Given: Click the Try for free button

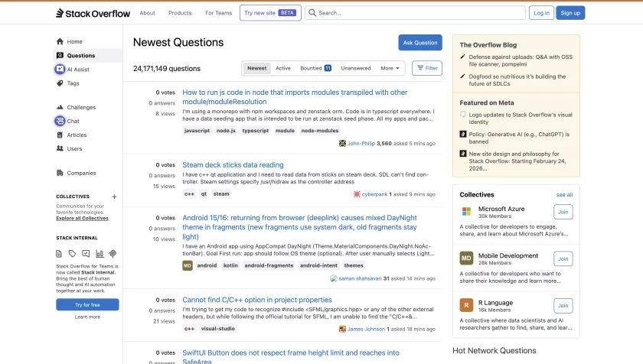Looking at the screenshot, I should [87, 304].
